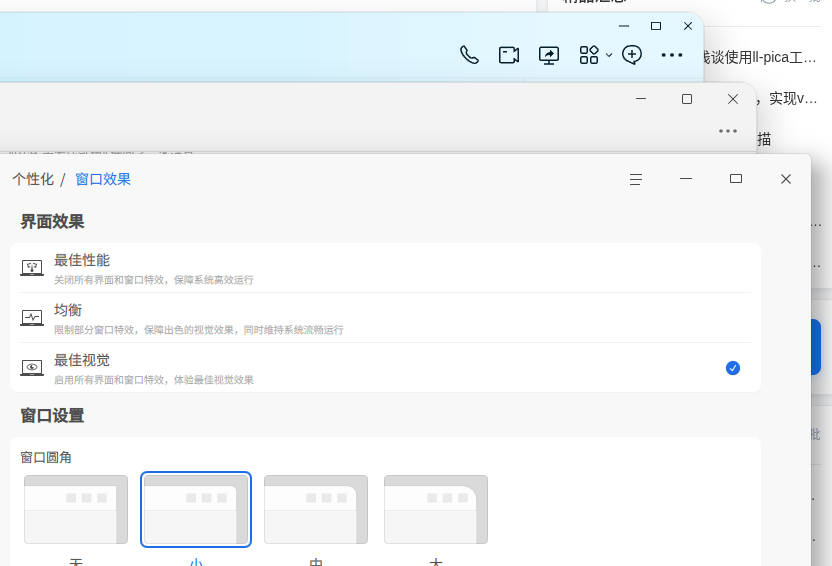
Task: Open the apps grid icon in chat window
Action: pyautogui.click(x=589, y=55)
